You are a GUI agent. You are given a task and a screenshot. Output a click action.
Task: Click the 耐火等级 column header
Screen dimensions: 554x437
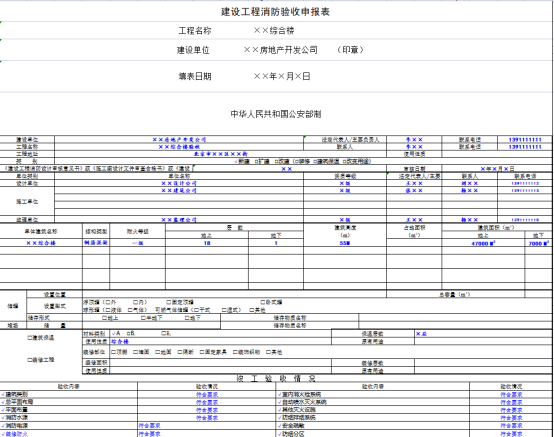137,231
